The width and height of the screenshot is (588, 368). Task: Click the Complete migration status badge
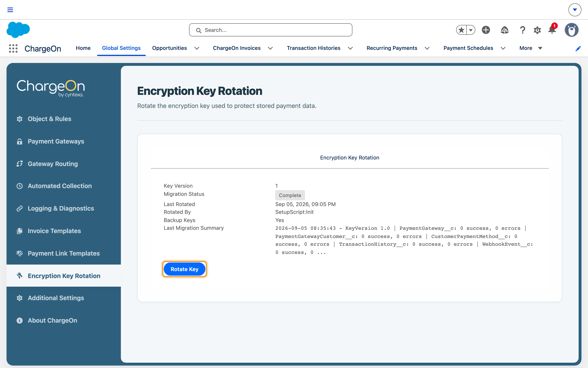(x=290, y=195)
